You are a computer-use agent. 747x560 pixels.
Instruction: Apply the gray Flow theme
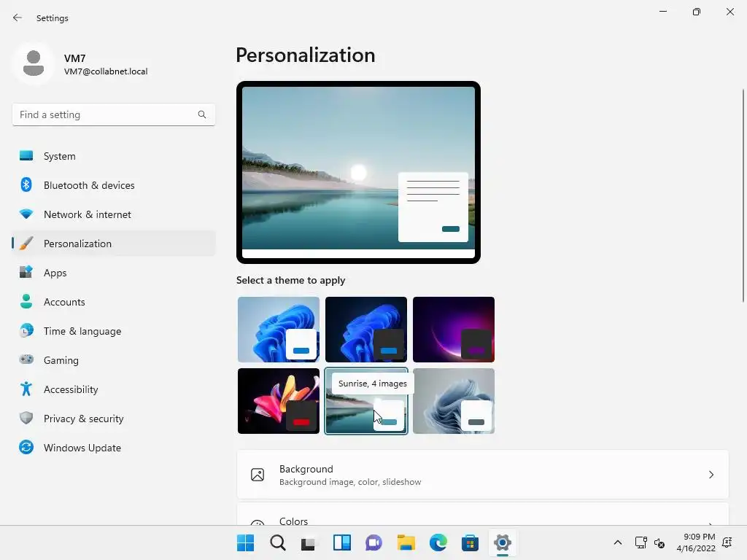(454, 401)
